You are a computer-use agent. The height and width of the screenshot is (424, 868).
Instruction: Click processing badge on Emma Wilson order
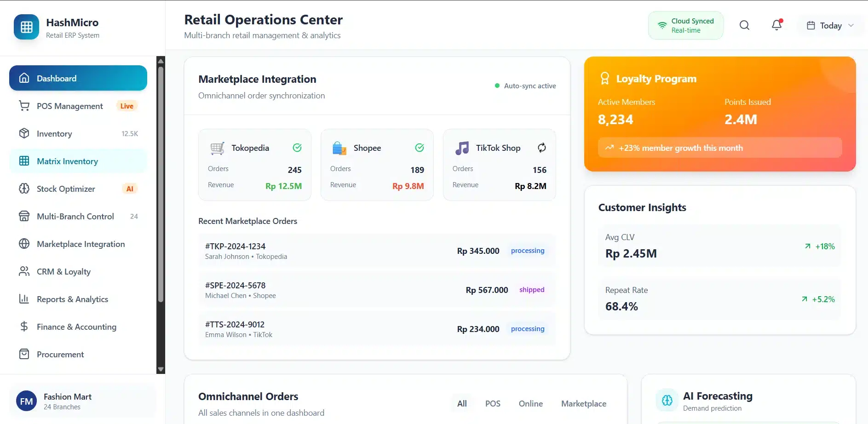tap(528, 329)
